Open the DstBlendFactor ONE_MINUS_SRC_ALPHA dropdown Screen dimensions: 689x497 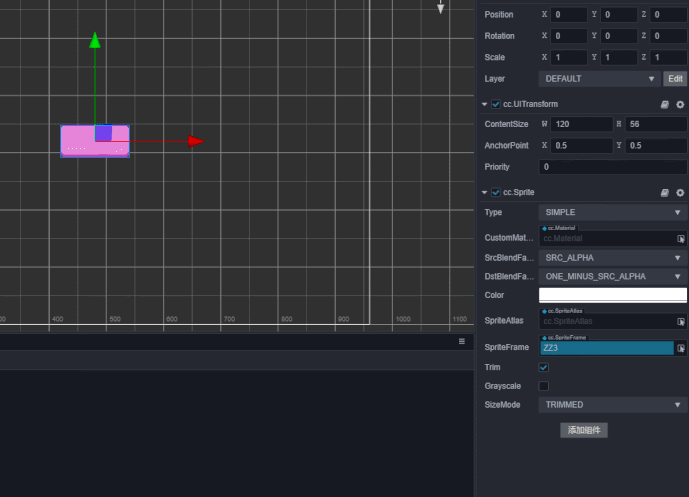(x=613, y=276)
